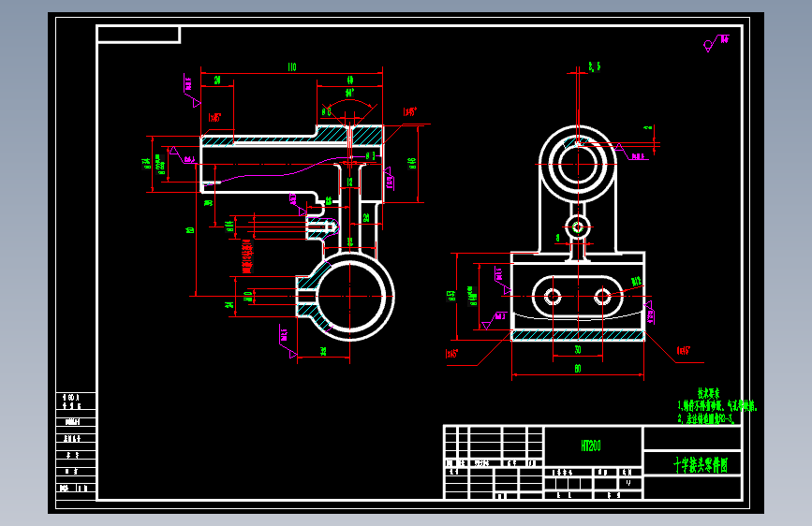Pick the small circle on the right view rib

(578, 226)
